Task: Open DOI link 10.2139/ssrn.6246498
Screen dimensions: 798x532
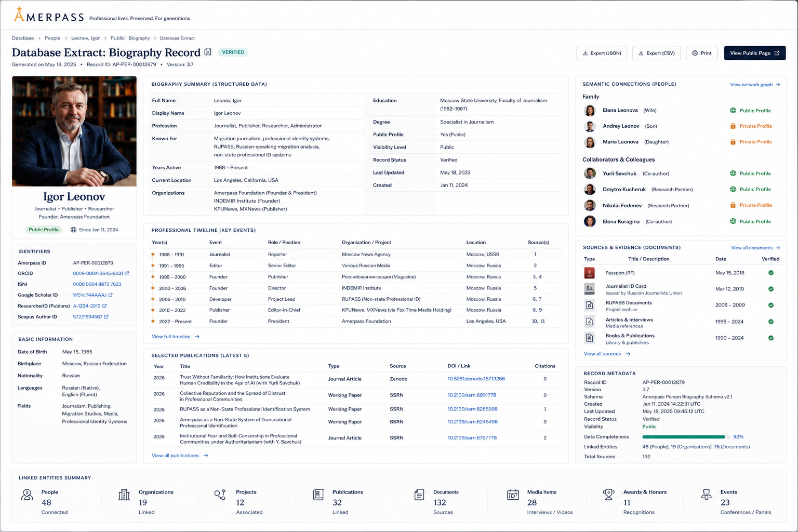Action: [x=473, y=422]
